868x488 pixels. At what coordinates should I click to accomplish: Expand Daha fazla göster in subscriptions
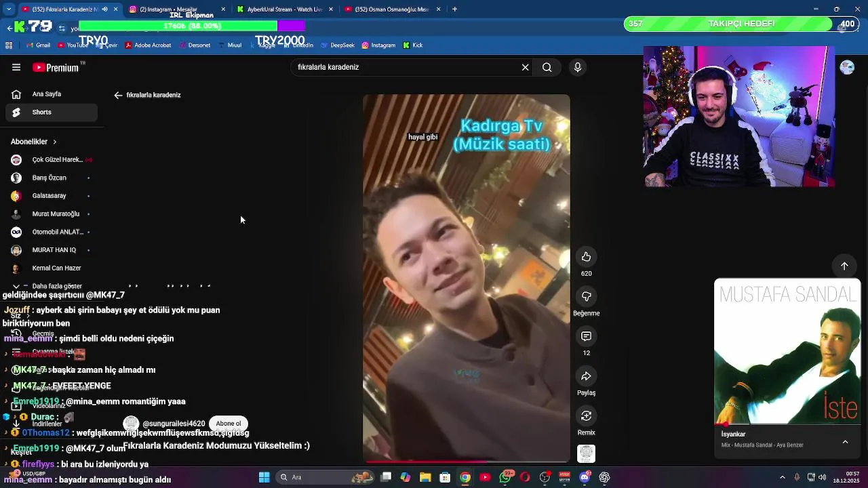coord(51,286)
